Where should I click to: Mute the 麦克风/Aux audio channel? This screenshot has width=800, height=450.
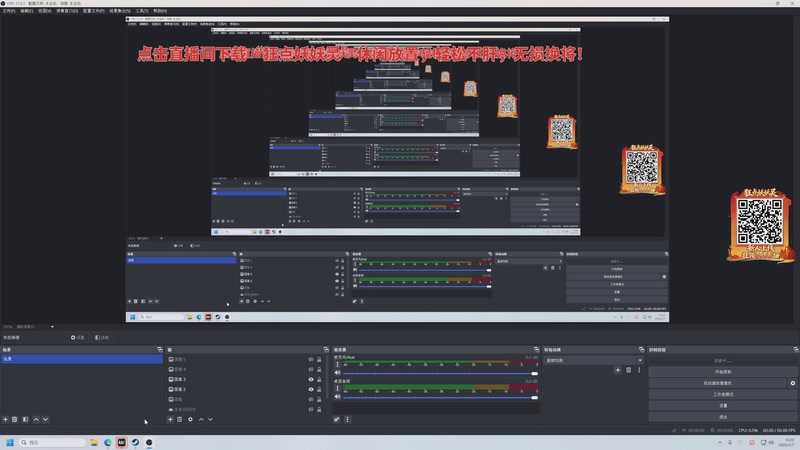point(337,373)
